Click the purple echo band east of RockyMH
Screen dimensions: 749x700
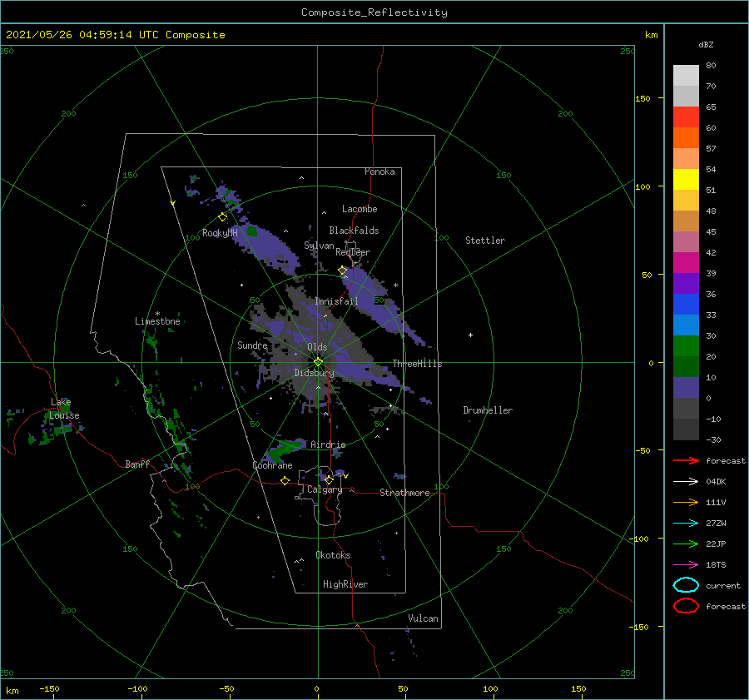click(265, 249)
